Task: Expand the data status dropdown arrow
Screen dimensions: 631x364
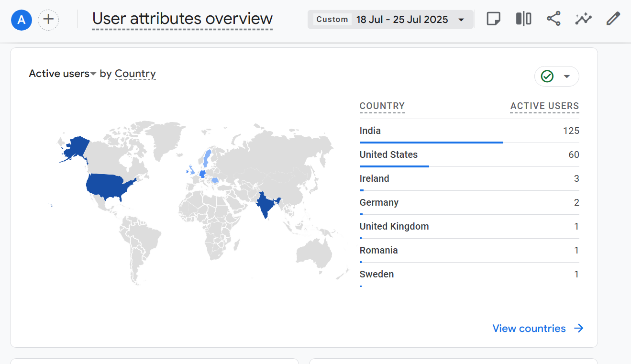Action: 567,77
